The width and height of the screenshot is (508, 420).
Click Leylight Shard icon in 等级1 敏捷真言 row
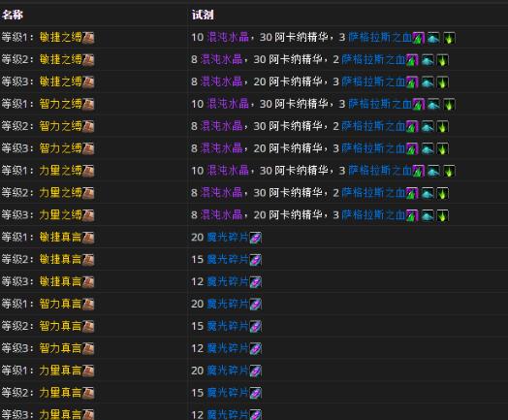[255, 238]
